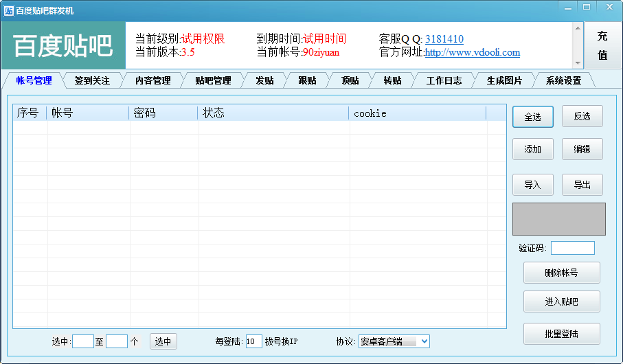Start 批量登陆 batch login
Viewport: 623px width, 364px height.
click(561, 334)
